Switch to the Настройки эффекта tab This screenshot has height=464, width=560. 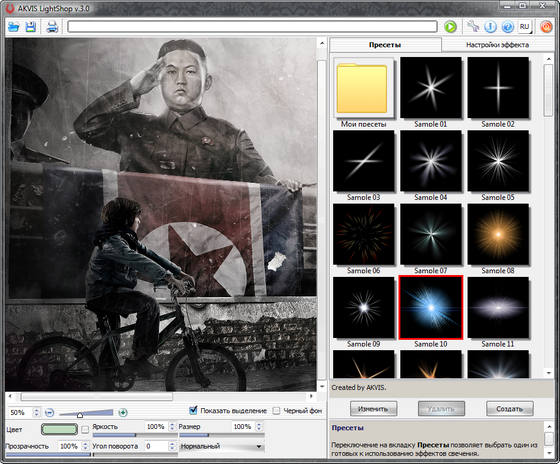pos(497,45)
